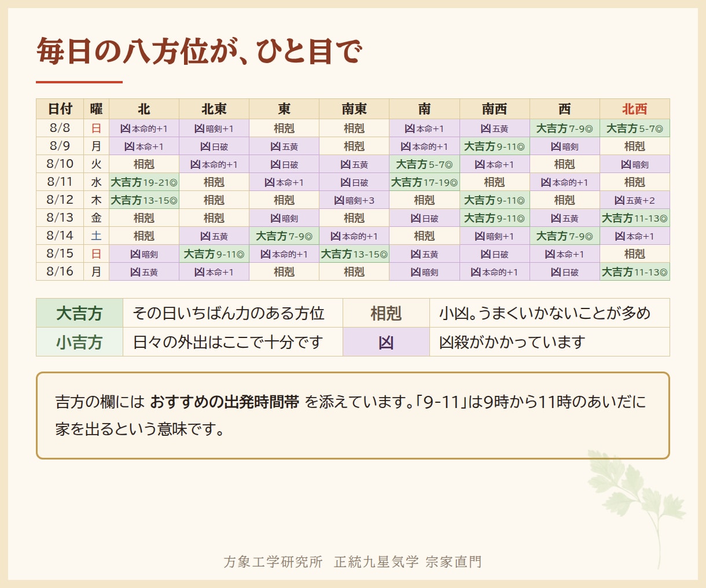The height and width of the screenshot is (588, 706).
Task: Click 大吉方5-7◎ in 8/10 南 cell
Action: tap(425, 164)
